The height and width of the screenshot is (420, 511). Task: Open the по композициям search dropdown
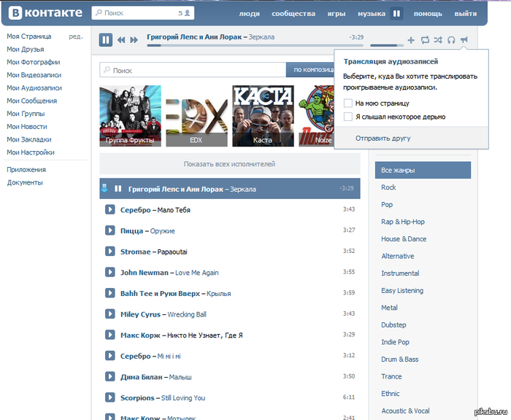310,70
